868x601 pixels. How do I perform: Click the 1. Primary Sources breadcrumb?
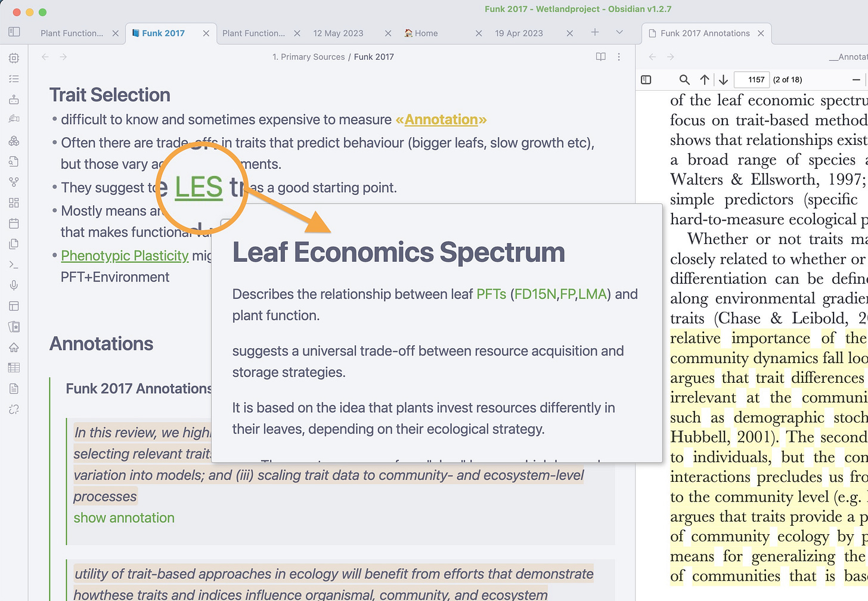click(309, 57)
